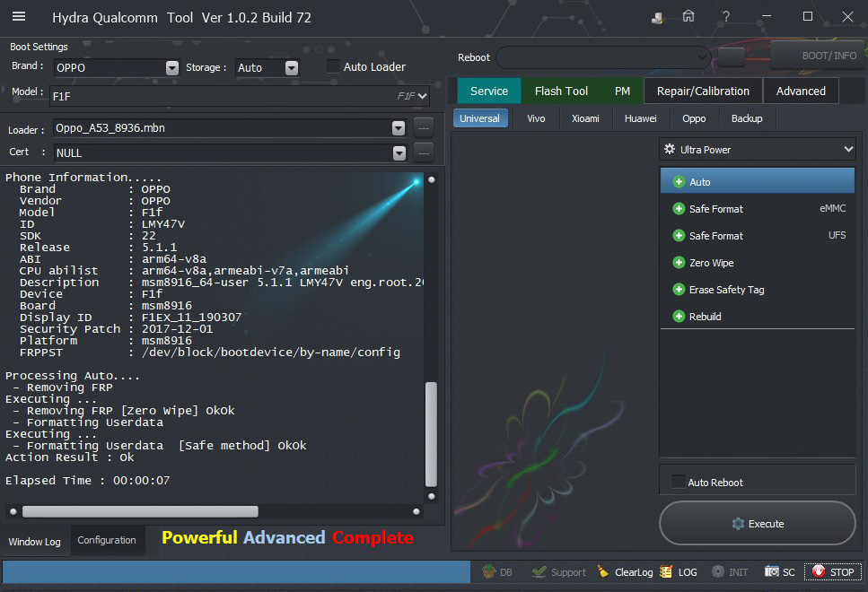
Task: Click the 'Elapsed Time : 00:00:07' log line
Action: [x=87, y=480]
